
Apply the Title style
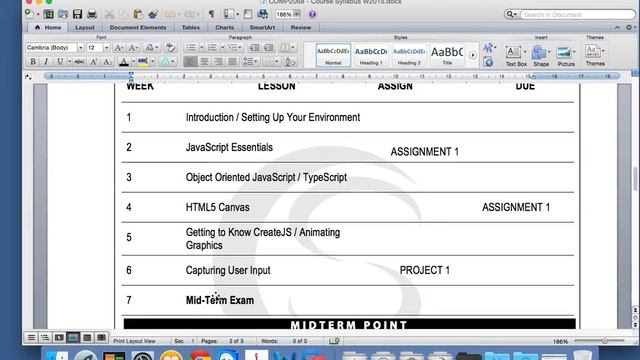coord(447,55)
